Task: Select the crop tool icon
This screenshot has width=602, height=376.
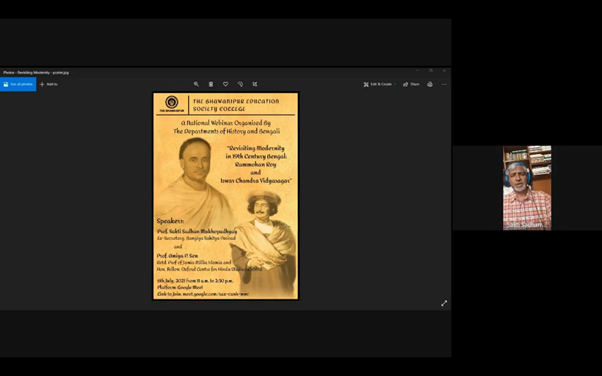Action: (x=255, y=84)
